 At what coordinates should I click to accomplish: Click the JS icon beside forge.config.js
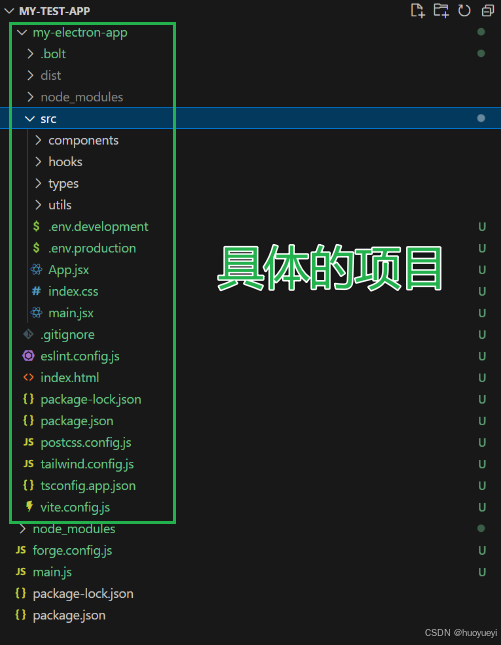click(21, 550)
